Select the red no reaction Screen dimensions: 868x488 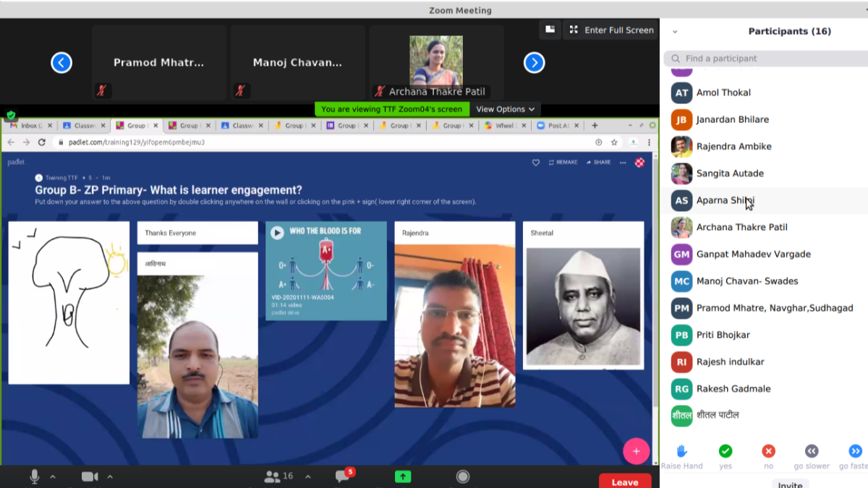click(768, 452)
